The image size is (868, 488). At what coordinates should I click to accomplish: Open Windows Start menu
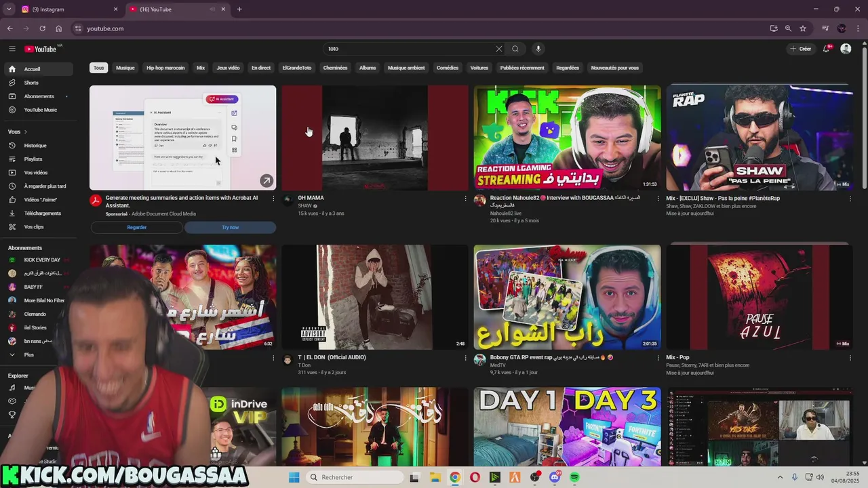click(294, 477)
